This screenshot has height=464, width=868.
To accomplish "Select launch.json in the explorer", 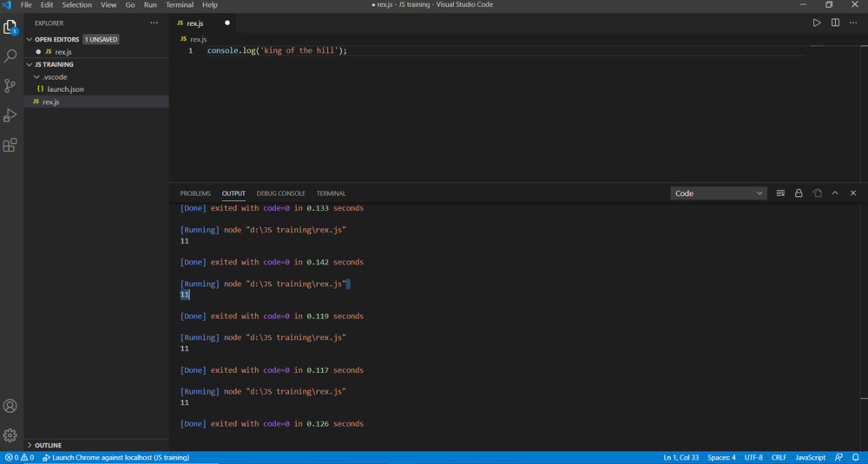I will tap(65, 89).
